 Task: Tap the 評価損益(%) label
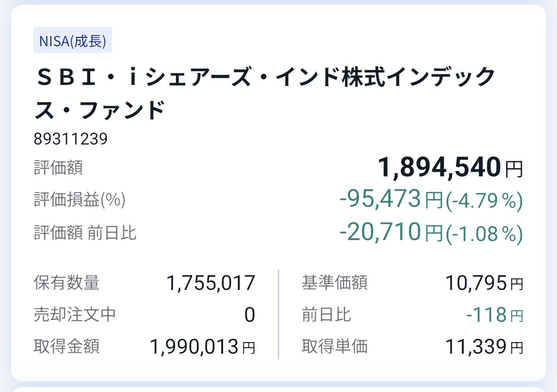[79, 200]
